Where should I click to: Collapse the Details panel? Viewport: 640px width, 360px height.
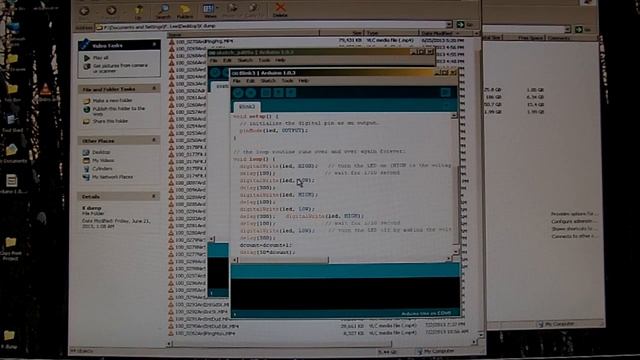(154, 196)
